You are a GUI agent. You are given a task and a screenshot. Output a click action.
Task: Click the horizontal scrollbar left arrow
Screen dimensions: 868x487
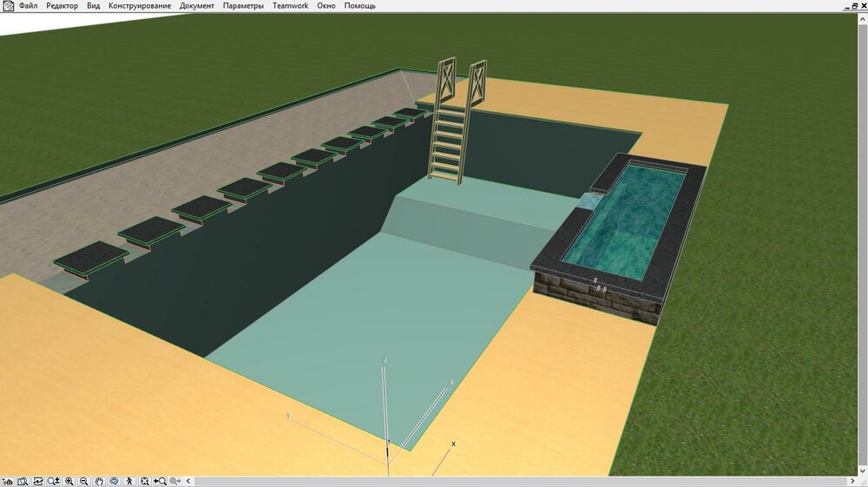[188, 482]
